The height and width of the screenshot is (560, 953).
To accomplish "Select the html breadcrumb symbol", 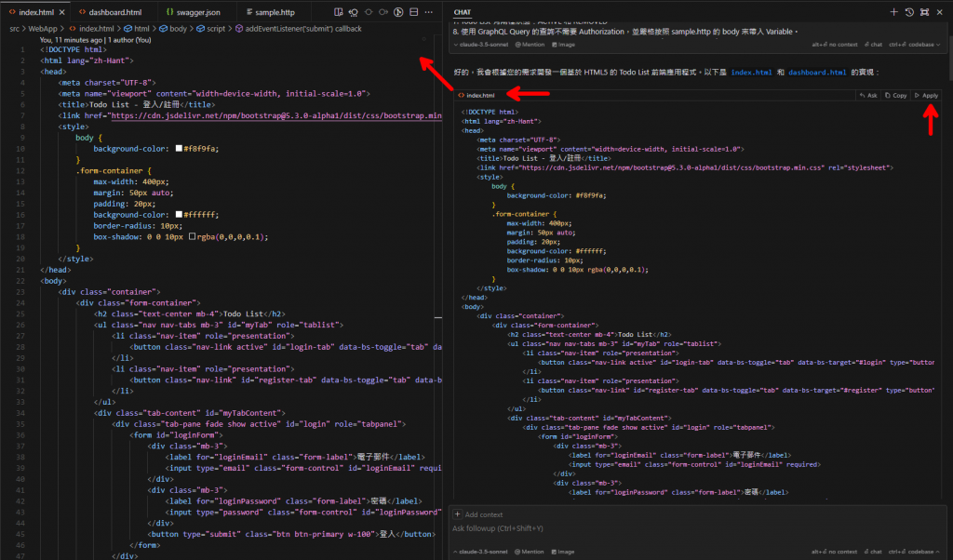I will point(137,29).
